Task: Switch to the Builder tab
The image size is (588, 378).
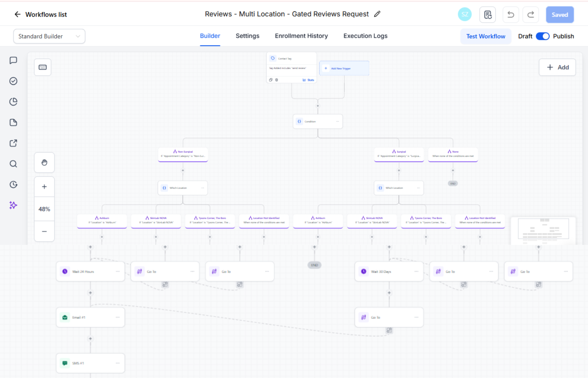Action: pyautogui.click(x=210, y=36)
